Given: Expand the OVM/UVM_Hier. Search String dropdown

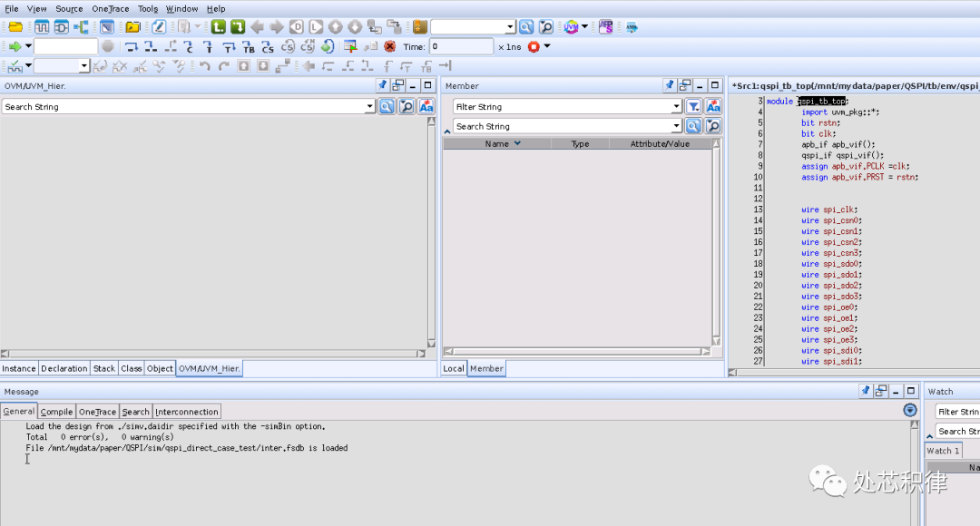Looking at the screenshot, I should (369, 106).
